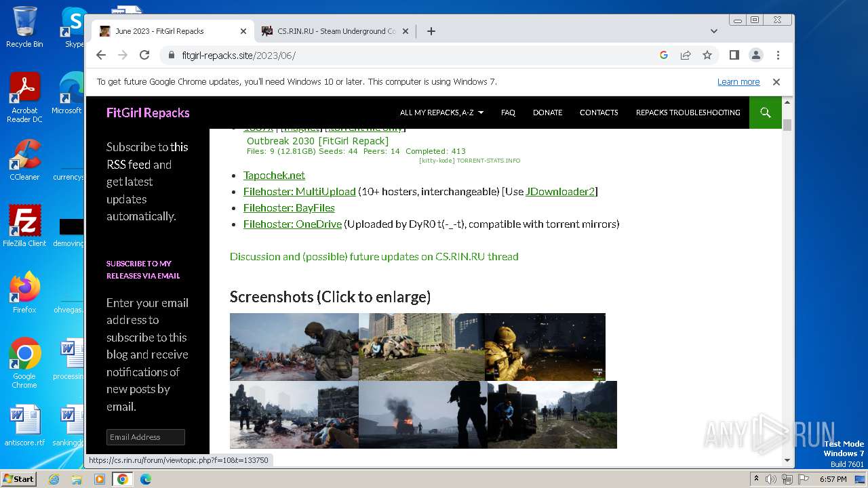Enlarge screenshot with wrecked car on grass
Image resolution: width=868 pixels, height=488 pixels.
(x=422, y=346)
